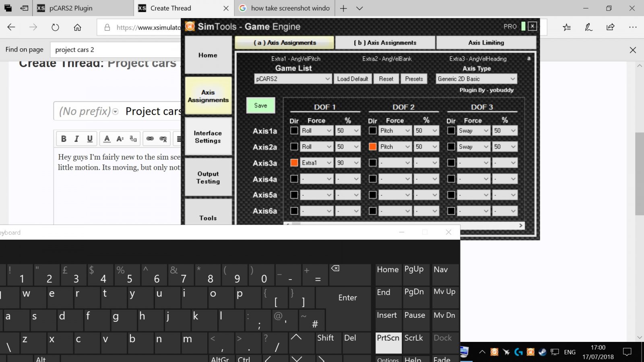Click the Reset button
This screenshot has width=644, height=362.
[386, 79]
